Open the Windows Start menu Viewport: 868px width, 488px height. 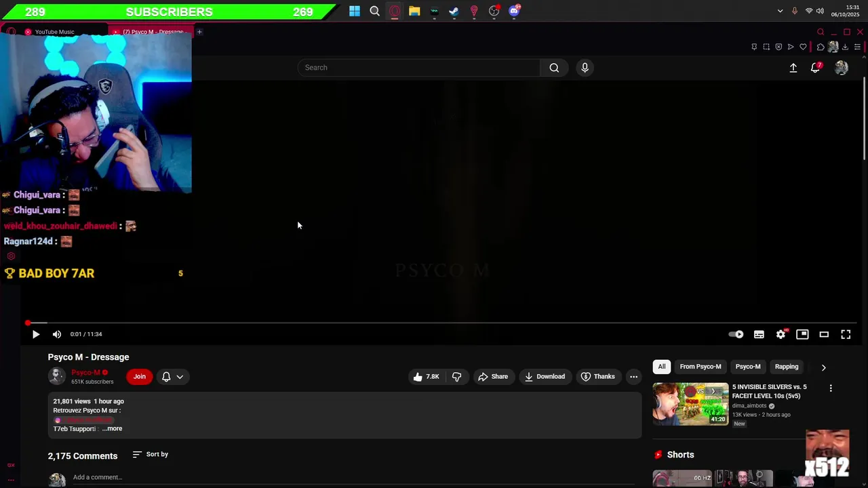[355, 11]
